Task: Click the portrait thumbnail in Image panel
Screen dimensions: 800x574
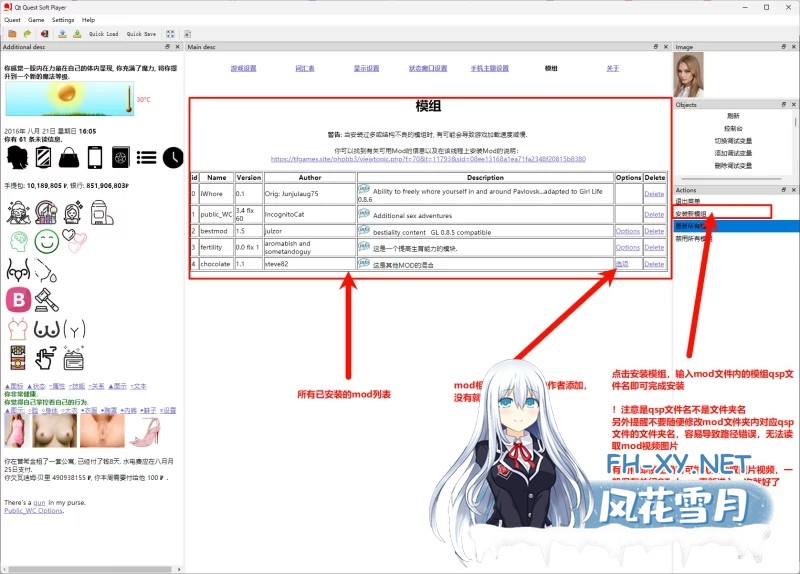Action: pos(688,74)
